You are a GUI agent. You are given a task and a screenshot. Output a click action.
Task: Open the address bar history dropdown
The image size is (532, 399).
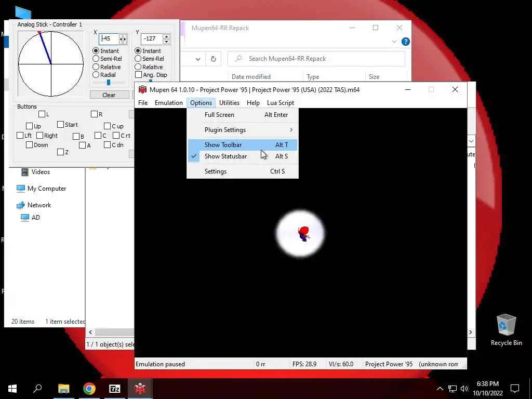[x=198, y=59]
